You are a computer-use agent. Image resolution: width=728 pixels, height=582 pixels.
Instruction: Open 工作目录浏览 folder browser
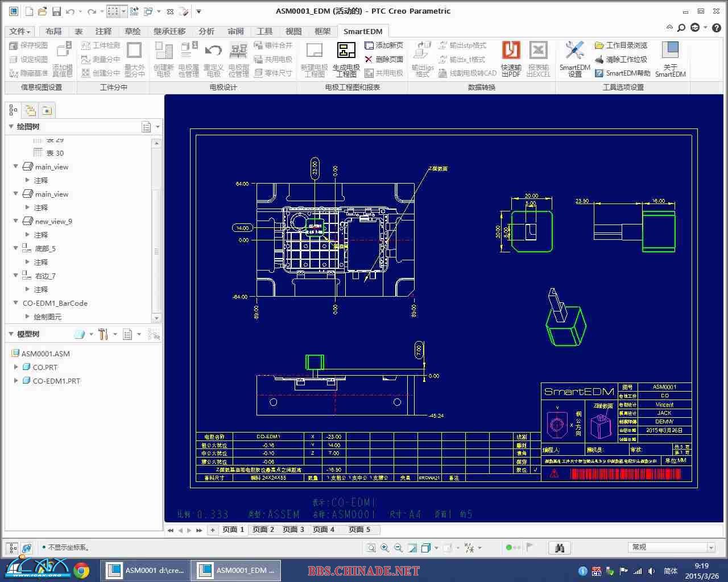click(621, 45)
